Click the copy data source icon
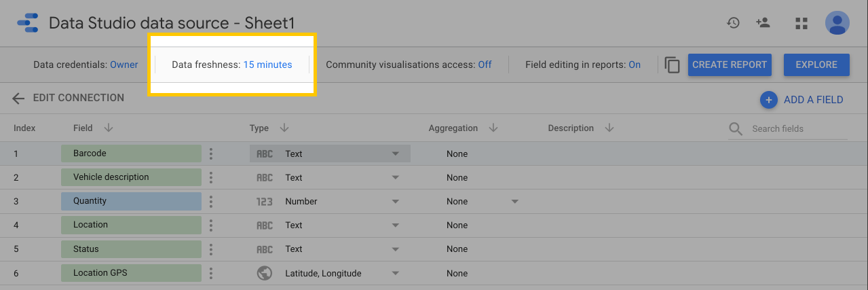 [x=672, y=65]
